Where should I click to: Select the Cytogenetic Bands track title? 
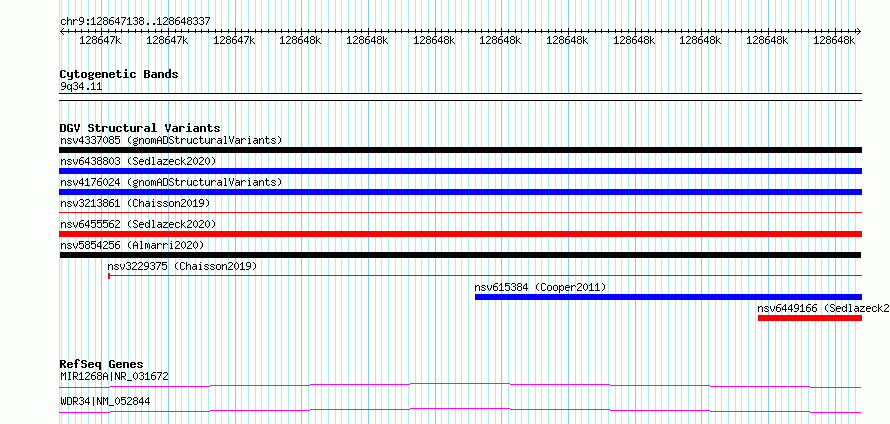119,74
